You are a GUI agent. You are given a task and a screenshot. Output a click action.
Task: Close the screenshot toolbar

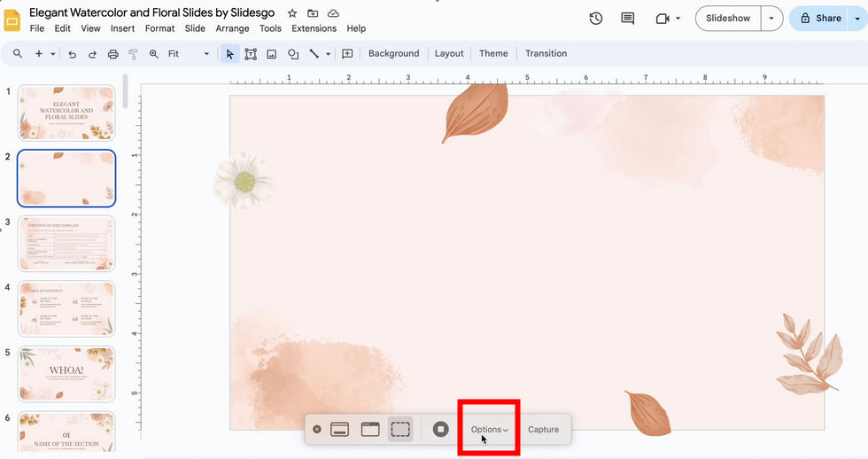[x=317, y=429]
